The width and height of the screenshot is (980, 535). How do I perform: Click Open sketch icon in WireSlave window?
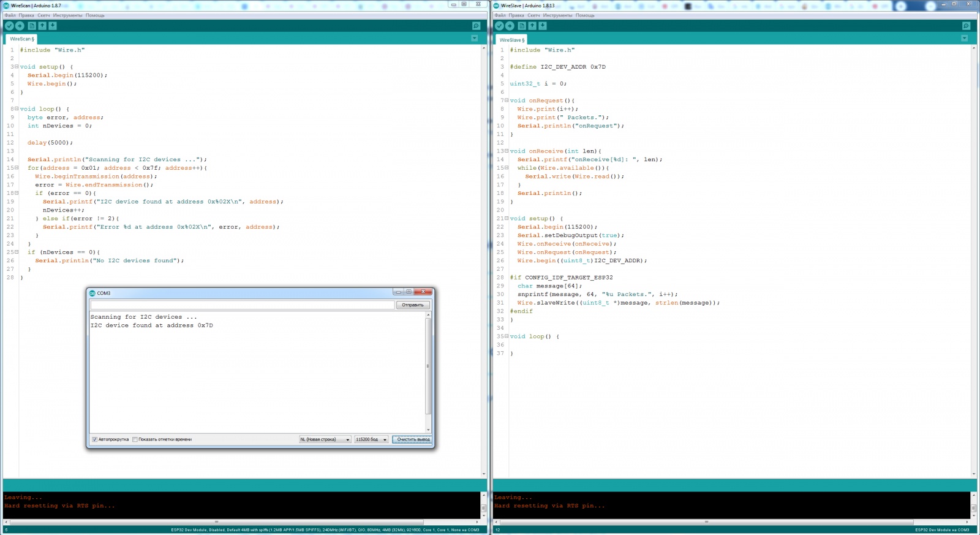[532, 26]
